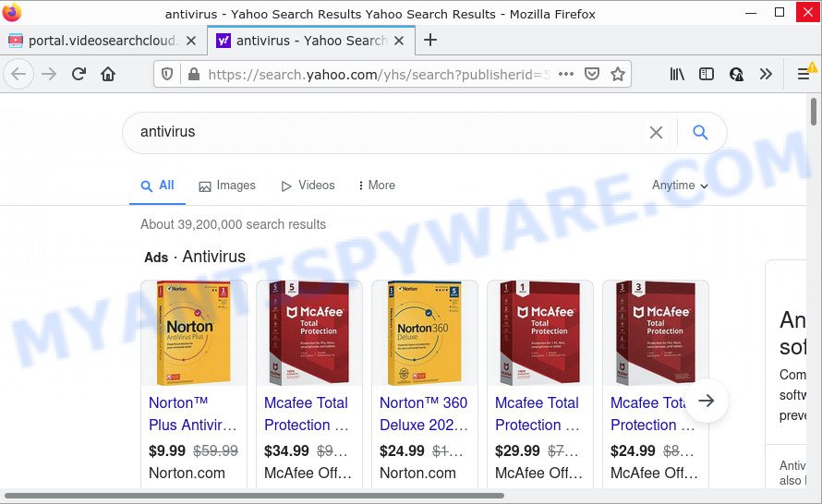The height and width of the screenshot is (504, 822).
Task: Show the sidebars panel
Action: tap(707, 74)
